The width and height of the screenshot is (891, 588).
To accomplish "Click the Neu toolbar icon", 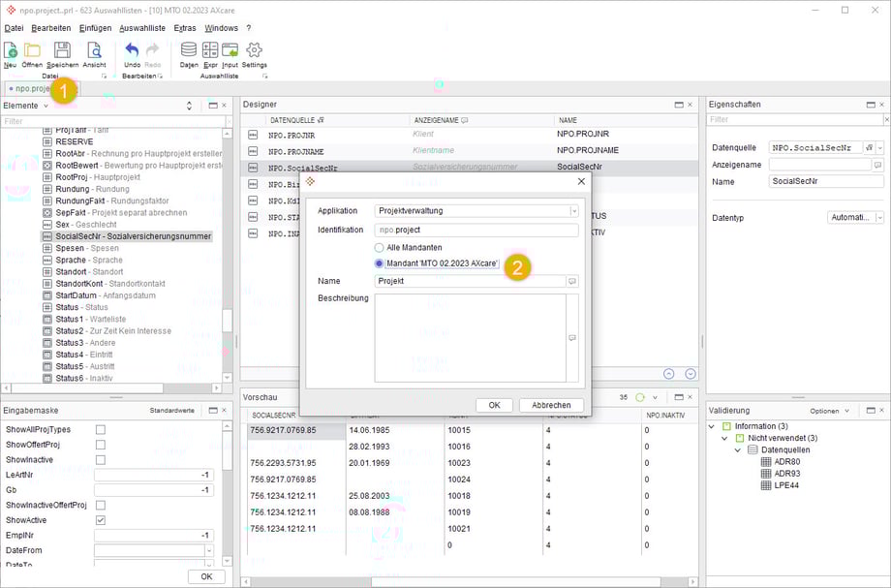I will click(11, 50).
